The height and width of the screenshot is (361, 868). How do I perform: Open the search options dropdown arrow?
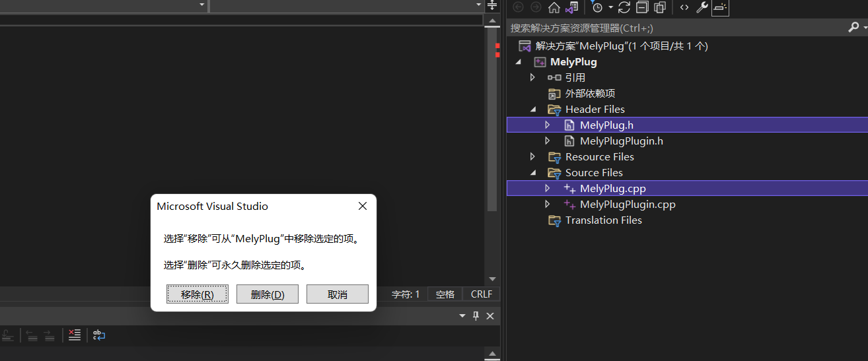[864, 28]
